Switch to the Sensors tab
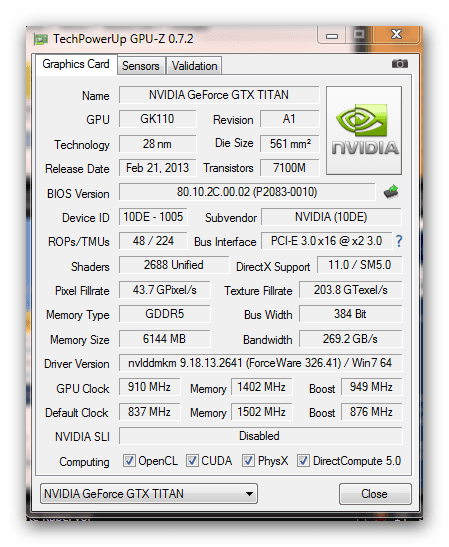Image resolution: width=449 pixels, height=547 pixels. click(141, 66)
